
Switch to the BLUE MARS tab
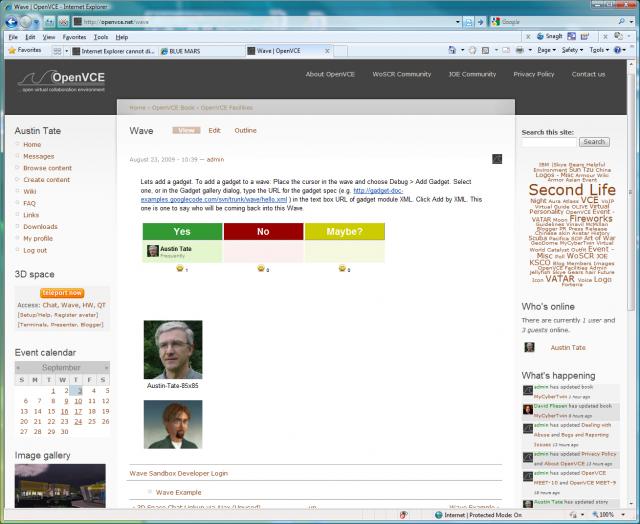(x=200, y=51)
